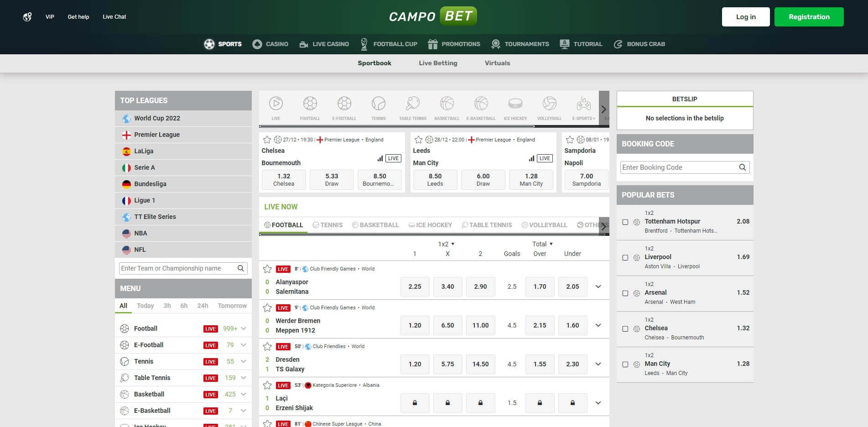This screenshot has width=868, height=427.
Task: Click the Log in button
Action: [746, 17]
